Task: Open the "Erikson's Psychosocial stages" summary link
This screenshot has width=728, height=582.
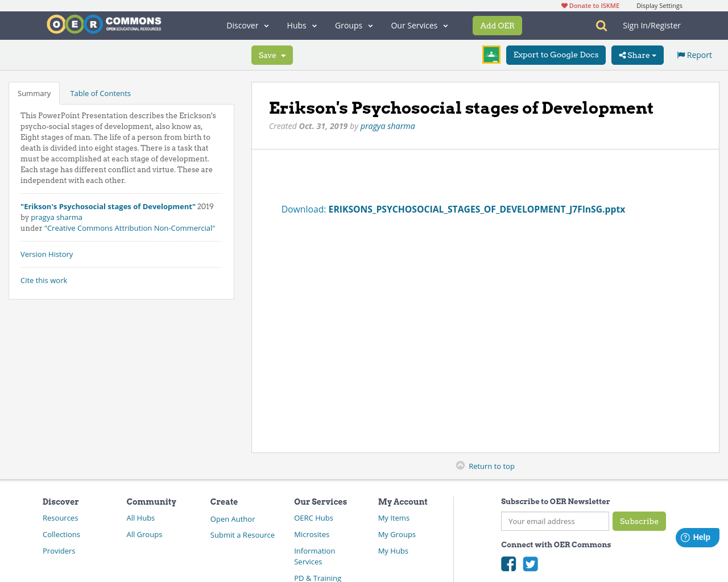Action: [x=108, y=206]
